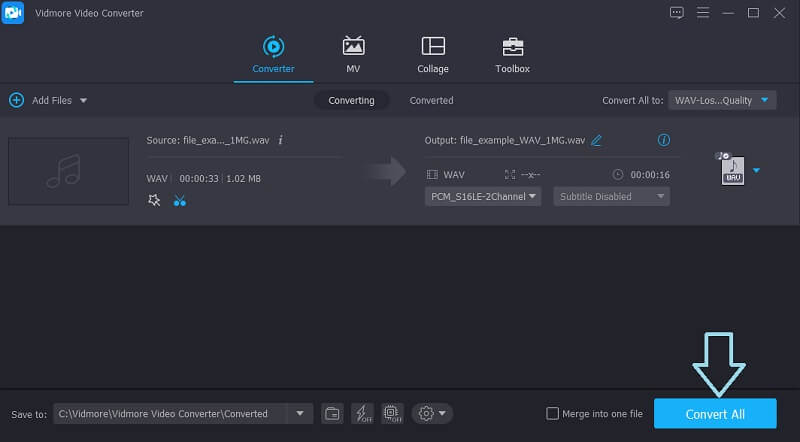Screen dimensions: 800x442
Task: Click the Convert All button
Action: (x=714, y=414)
